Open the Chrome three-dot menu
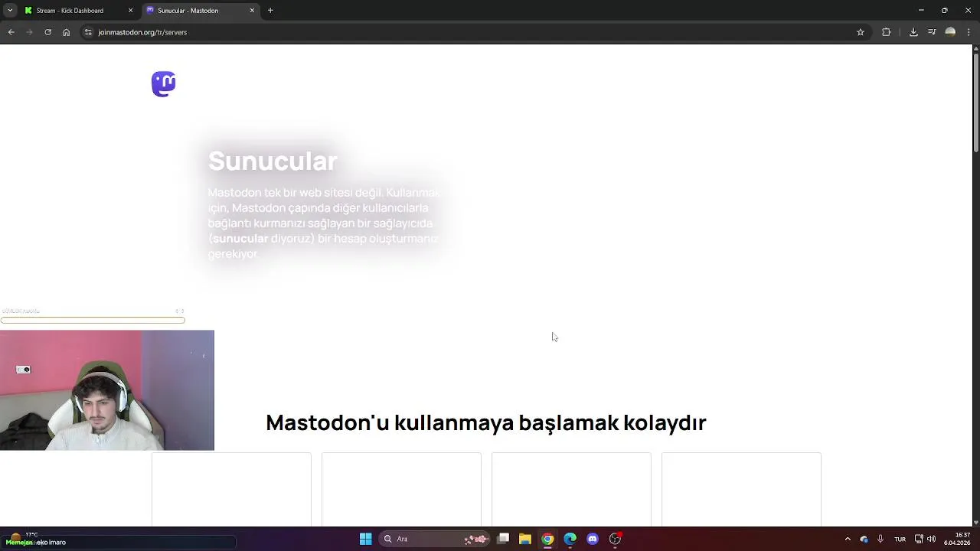980x551 pixels. [969, 32]
